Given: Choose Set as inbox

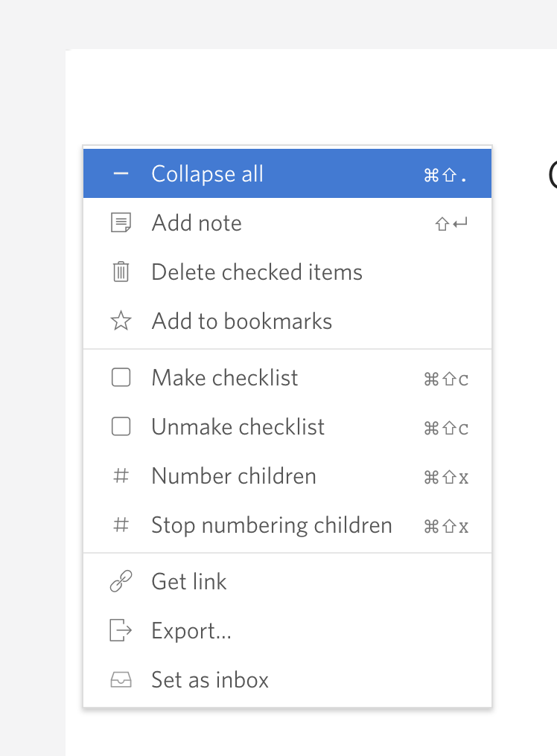Looking at the screenshot, I should [210, 679].
